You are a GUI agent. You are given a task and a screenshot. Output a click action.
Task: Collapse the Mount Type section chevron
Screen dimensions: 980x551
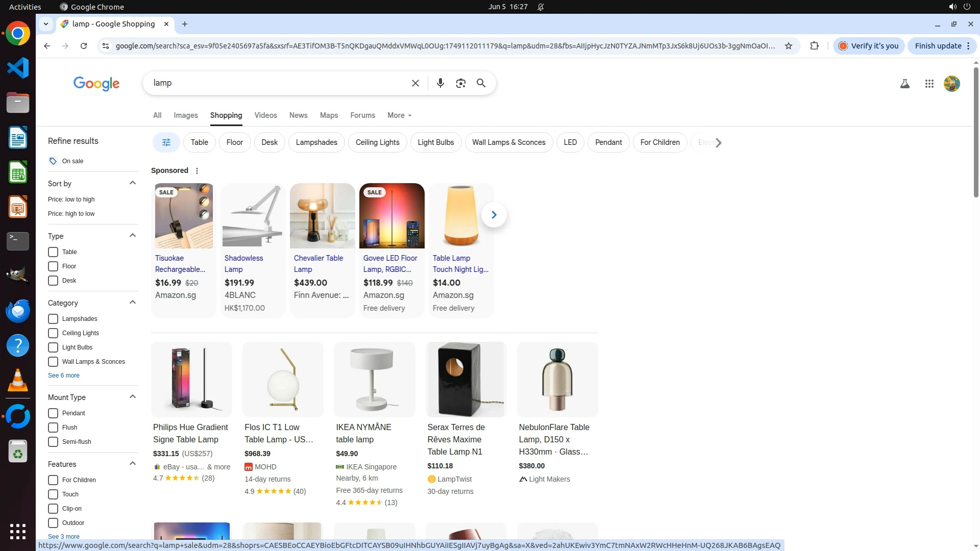[x=133, y=397]
